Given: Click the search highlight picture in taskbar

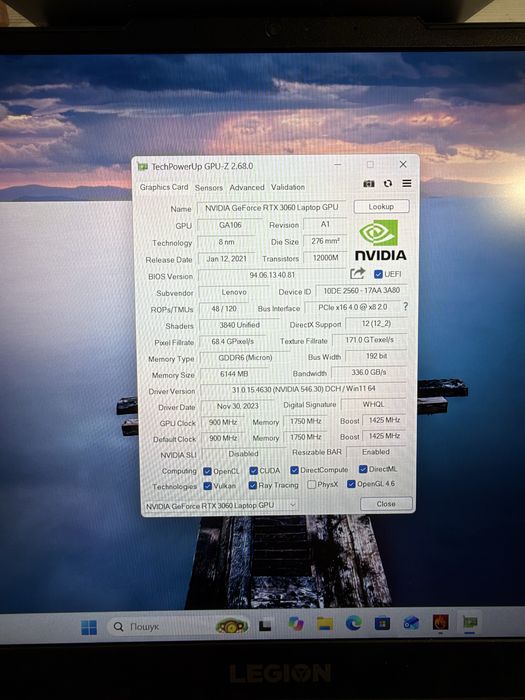Looking at the screenshot, I should coord(232,626).
